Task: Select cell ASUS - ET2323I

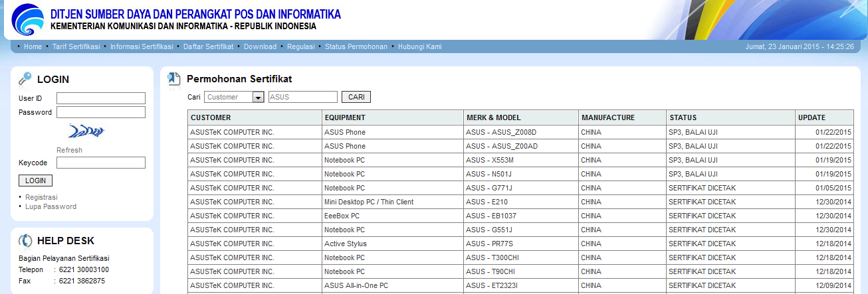Action: [x=521, y=285]
